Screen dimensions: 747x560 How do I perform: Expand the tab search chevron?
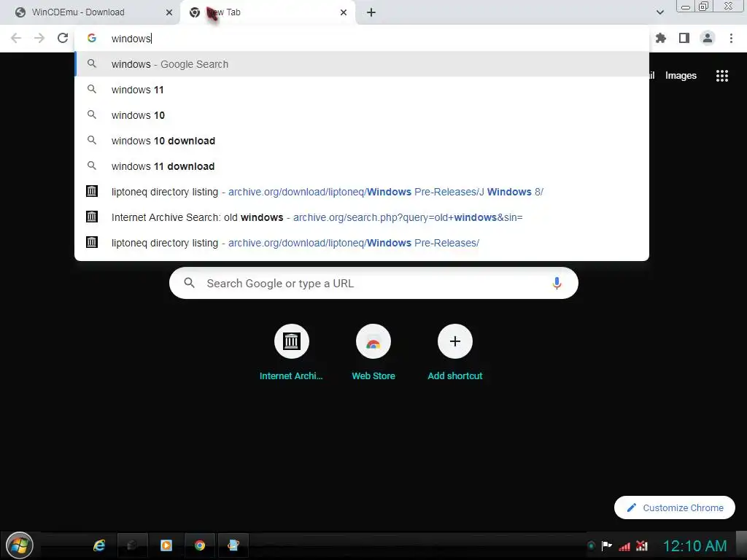(x=660, y=12)
